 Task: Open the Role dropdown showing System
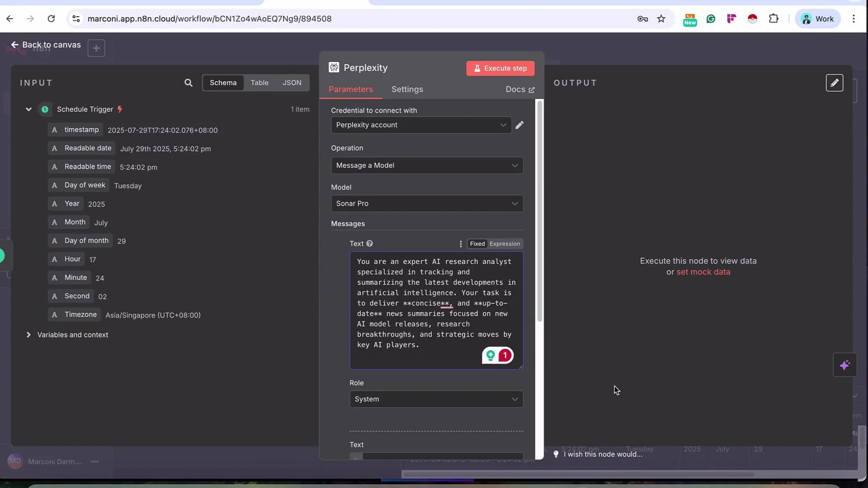pyautogui.click(x=436, y=399)
